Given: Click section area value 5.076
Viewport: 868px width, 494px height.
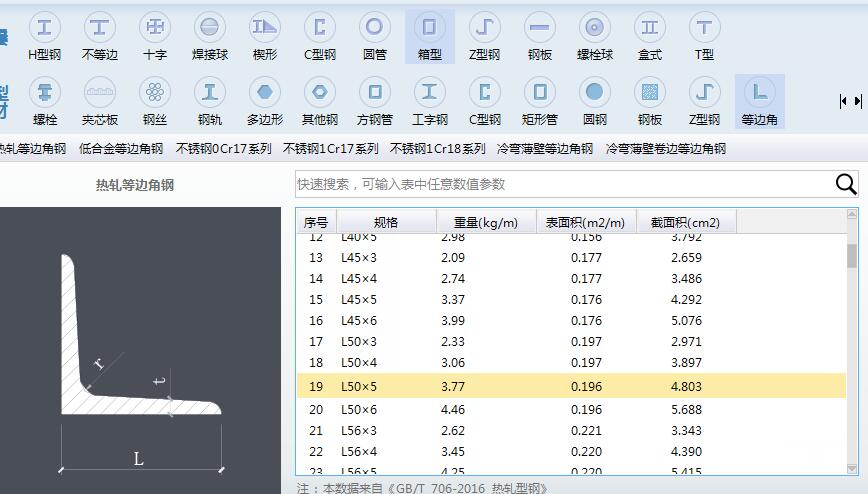Looking at the screenshot, I should [686, 321].
